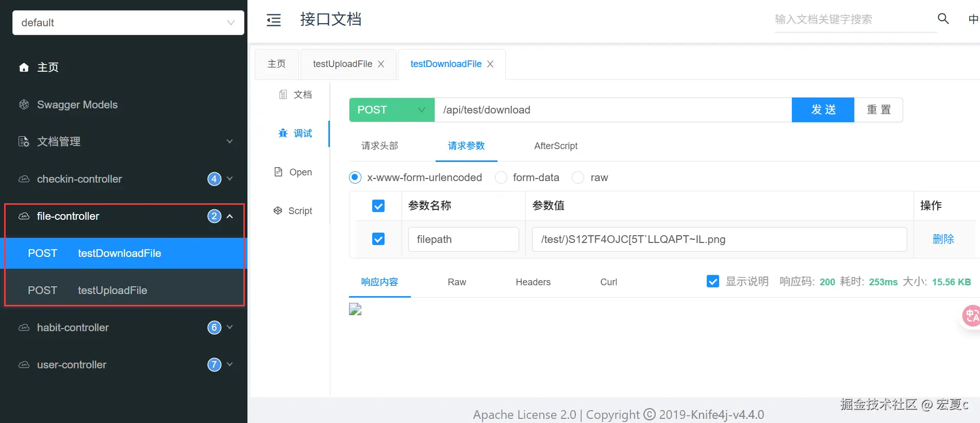Viewport: 980px width, 423px height.
Task: Click the 文档管理 document icon
Action: [24, 141]
